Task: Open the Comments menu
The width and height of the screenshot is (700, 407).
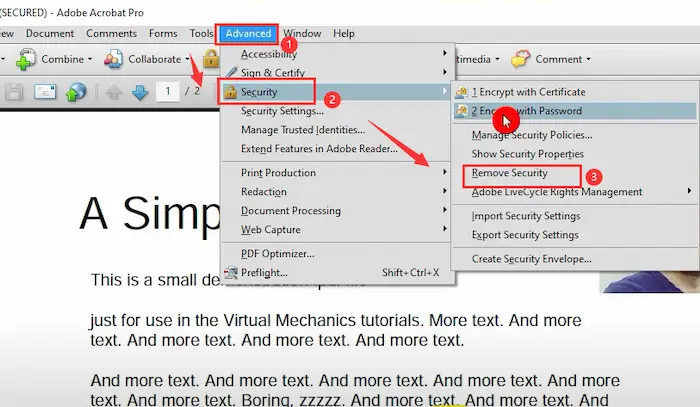Action: tap(112, 33)
